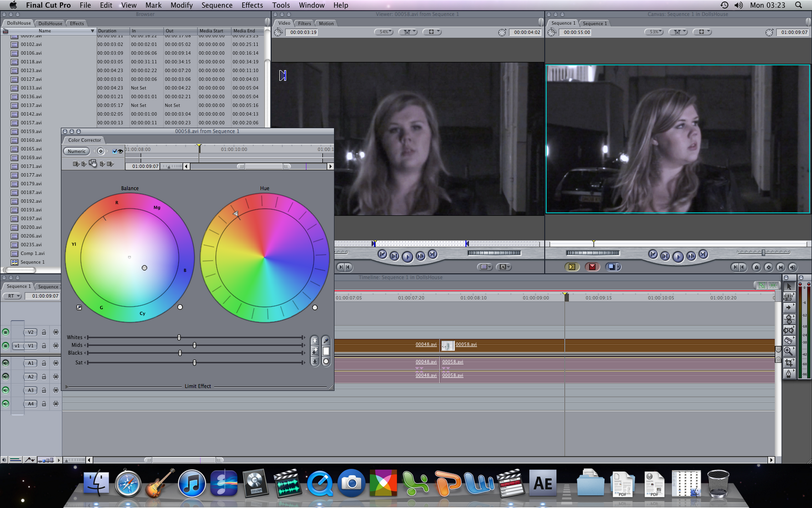
Task: Click the Numeric button
Action: [x=77, y=151]
